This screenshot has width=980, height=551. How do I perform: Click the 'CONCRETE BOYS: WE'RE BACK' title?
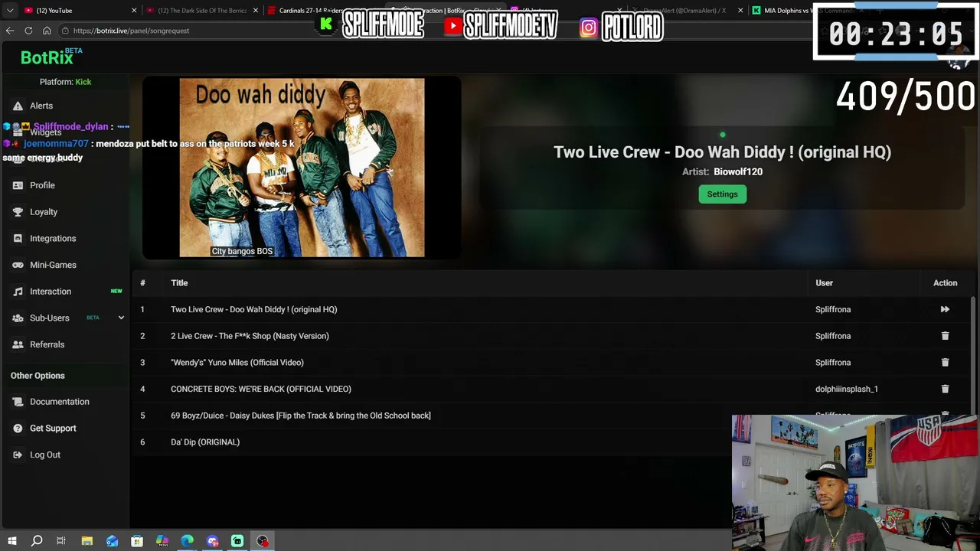261,389
